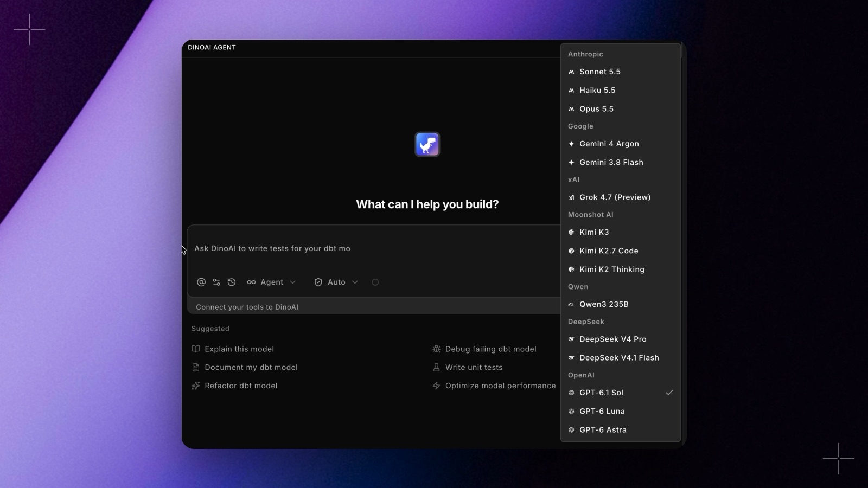Viewport: 868px width, 488px height.
Task: Click Connect your tools to DinoAI
Action: pyautogui.click(x=247, y=307)
